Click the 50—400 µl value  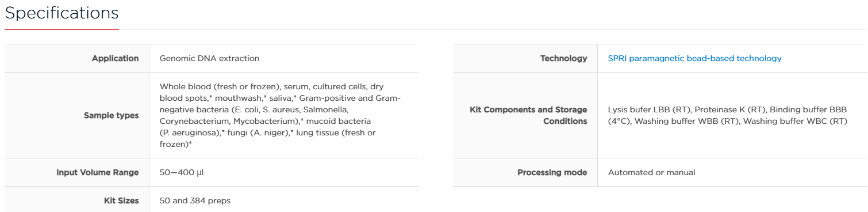[182, 172]
